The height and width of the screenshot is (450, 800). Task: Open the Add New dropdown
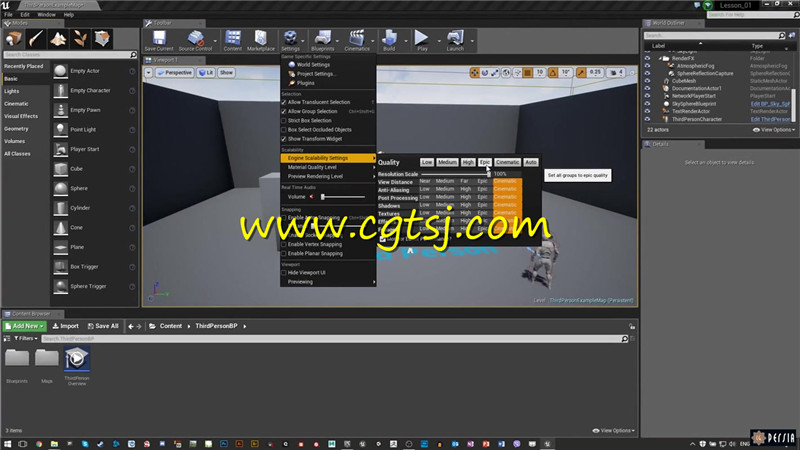click(x=25, y=326)
